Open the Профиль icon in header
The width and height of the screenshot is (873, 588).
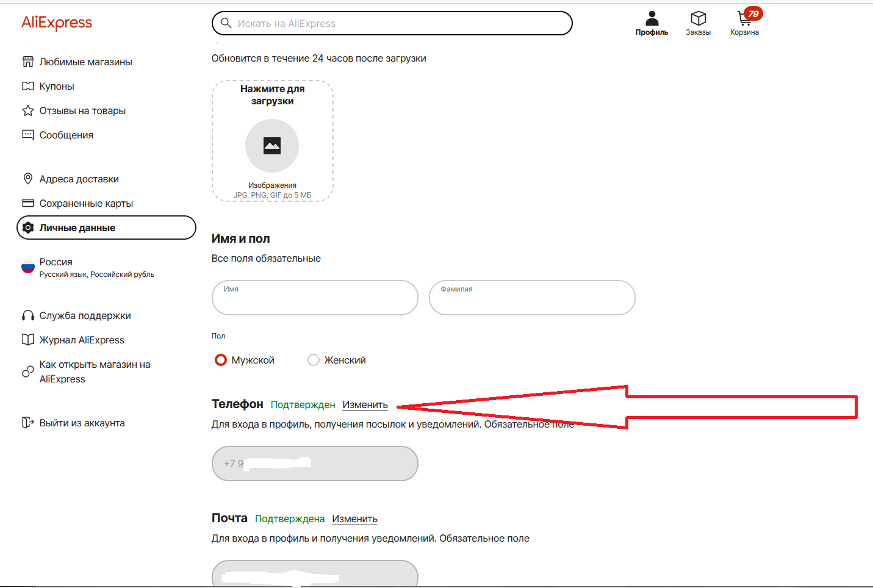click(x=652, y=18)
